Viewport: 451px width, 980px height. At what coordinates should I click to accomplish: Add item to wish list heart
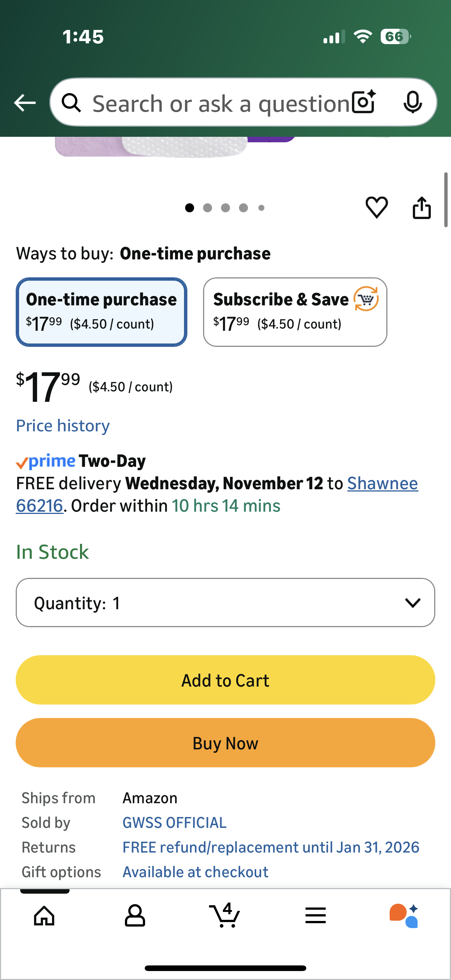(377, 207)
